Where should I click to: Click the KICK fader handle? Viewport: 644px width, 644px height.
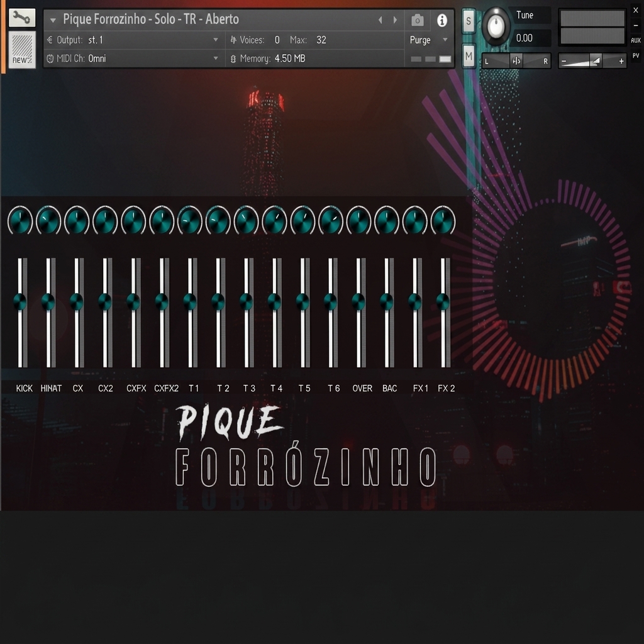point(20,302)
